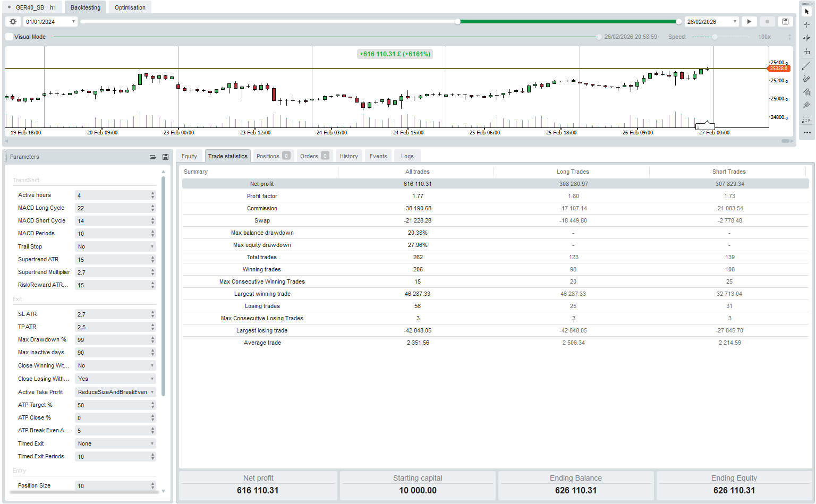Select the freehand pencil drawing tool

(x=806, y=79)
